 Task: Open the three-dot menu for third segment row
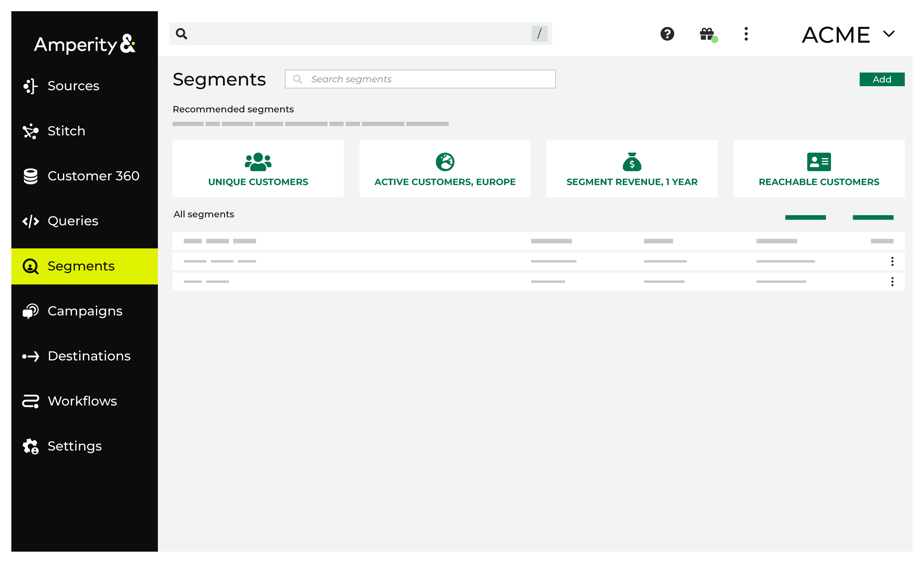pyautogui.click(x=892, y=281)
